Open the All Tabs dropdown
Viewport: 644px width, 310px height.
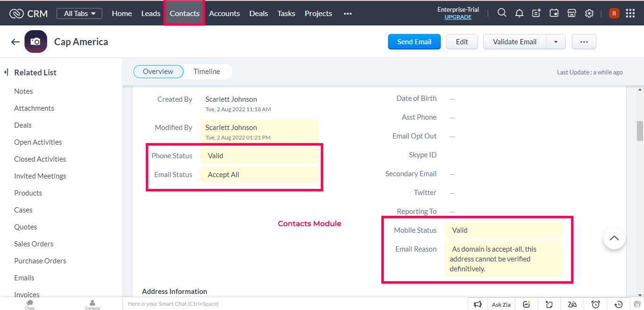80,13
